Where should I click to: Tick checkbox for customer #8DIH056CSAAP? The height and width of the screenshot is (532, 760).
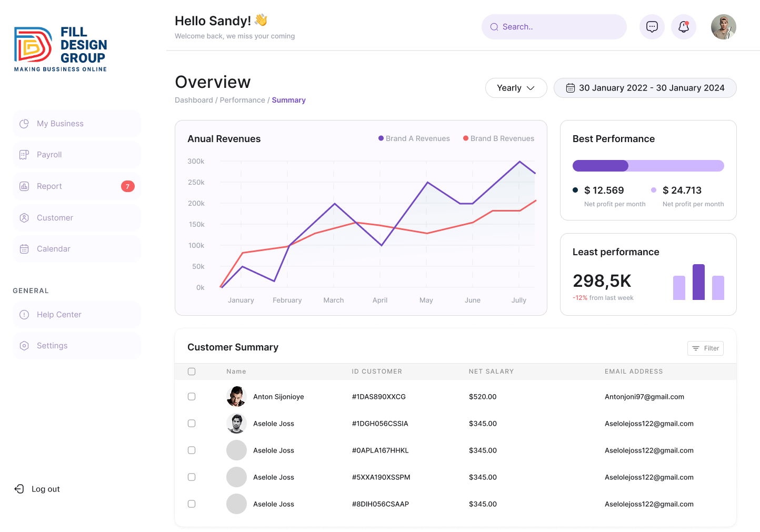point(192,504)
